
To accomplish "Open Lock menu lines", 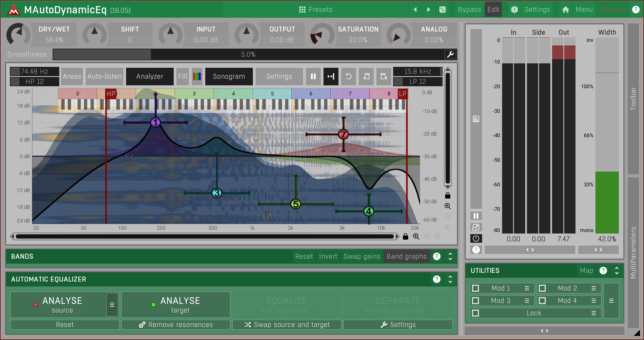I will pyautogui.click(x=594, y=313).
